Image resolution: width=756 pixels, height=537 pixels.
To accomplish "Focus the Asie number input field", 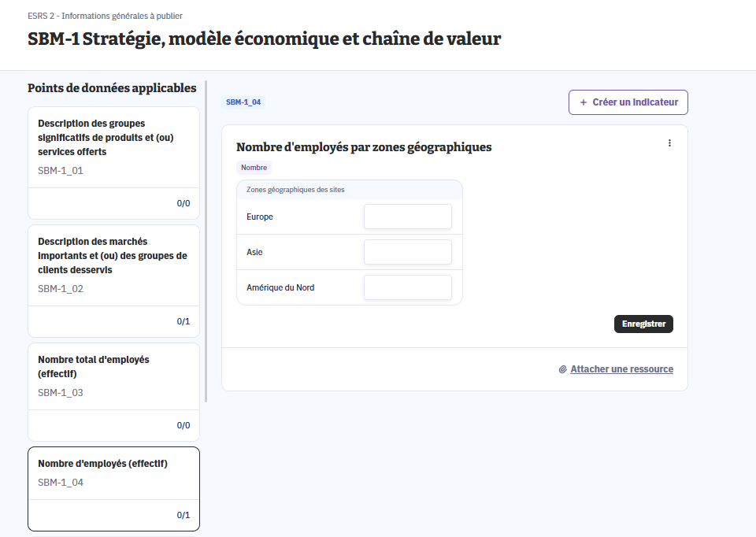I will click(x=407, y=252).
